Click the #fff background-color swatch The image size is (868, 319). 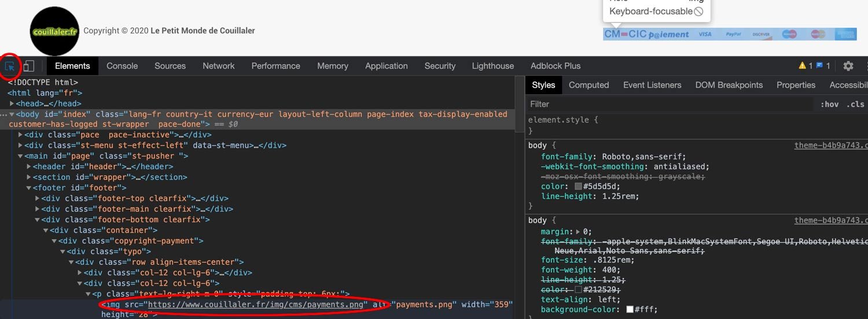pyautogui.click(x=630, y=310)
